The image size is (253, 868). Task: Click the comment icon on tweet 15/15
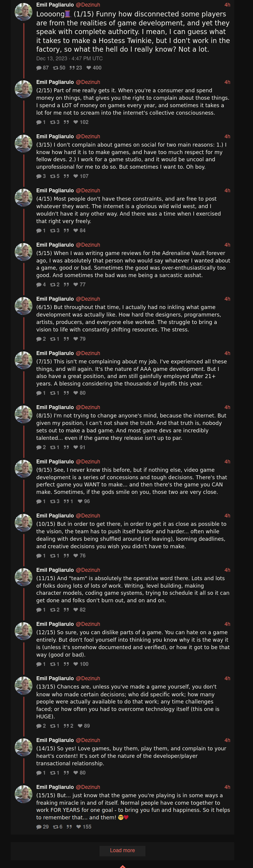[x=39, y=827]
